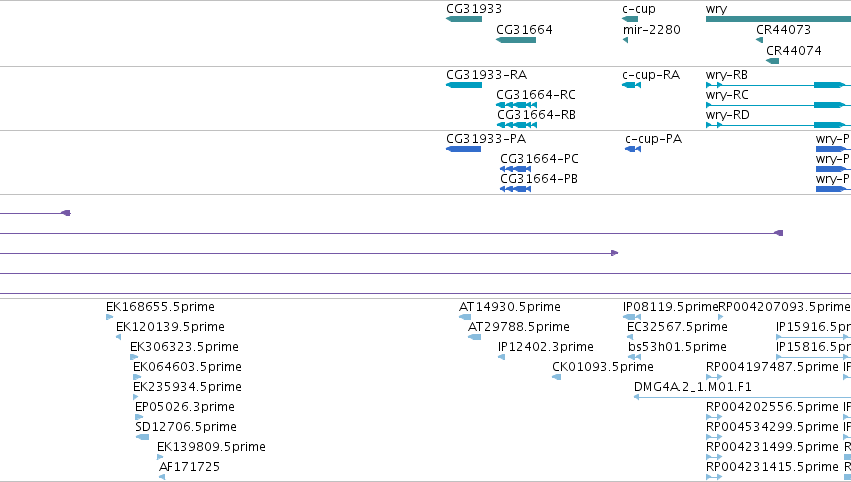Screen dimensions: 851x482
Task: Select the AT14930.5prime EST feature
Action: (x=465, y=317)
